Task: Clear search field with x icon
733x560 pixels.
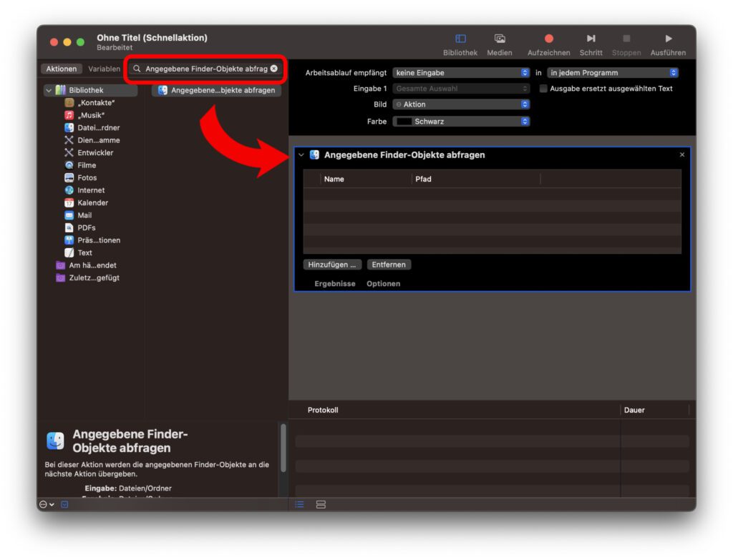Action: click(273, 69)
